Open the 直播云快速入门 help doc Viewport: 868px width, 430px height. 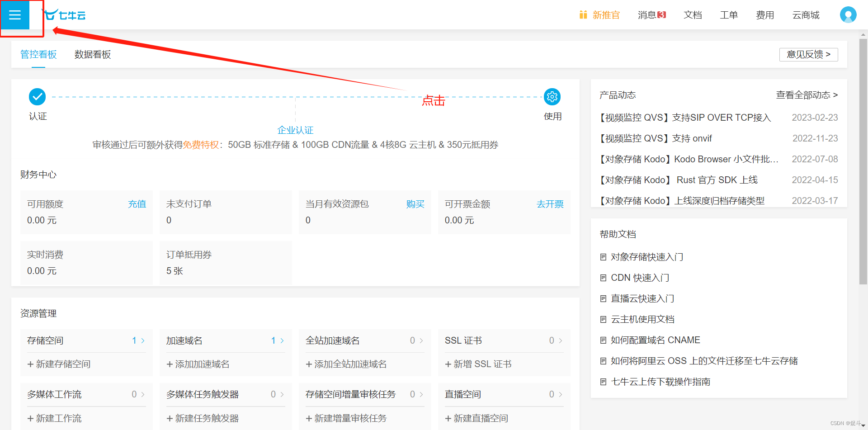click(642, 299)
